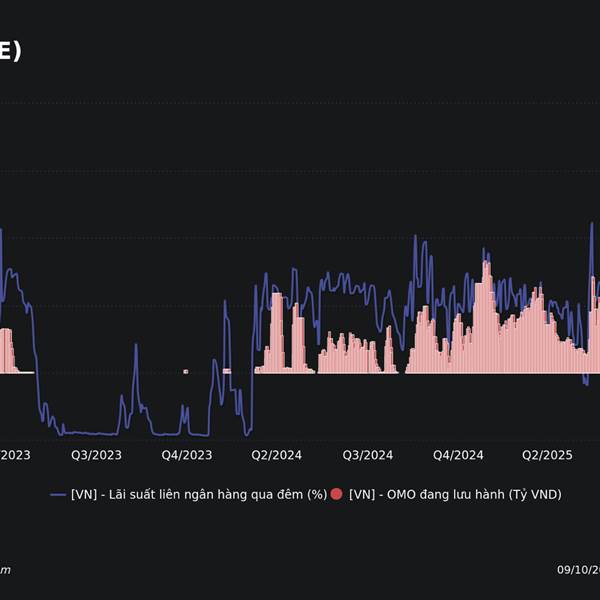
Task: Toggle the overnight interbank rate legend entry
Action: tap(189, 494)
